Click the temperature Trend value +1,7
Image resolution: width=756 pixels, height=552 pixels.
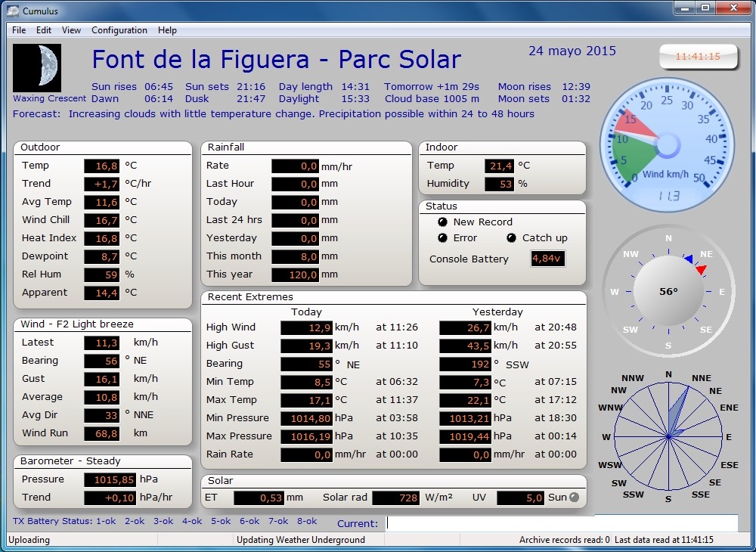coord(102,185)
